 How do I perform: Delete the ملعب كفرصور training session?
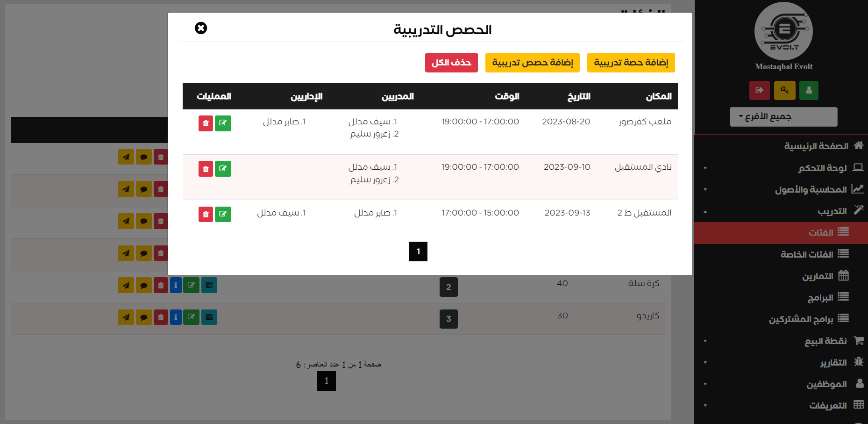point(206,123)
